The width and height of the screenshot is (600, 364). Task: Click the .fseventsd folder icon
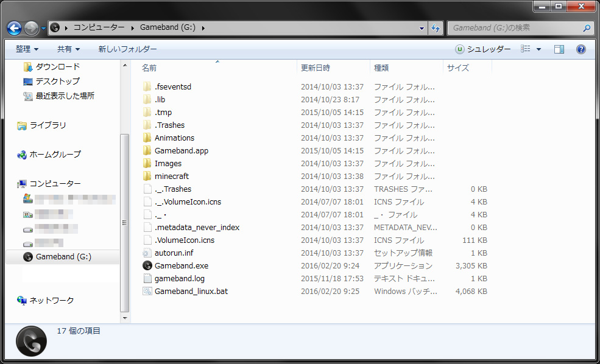click(147, 87)
